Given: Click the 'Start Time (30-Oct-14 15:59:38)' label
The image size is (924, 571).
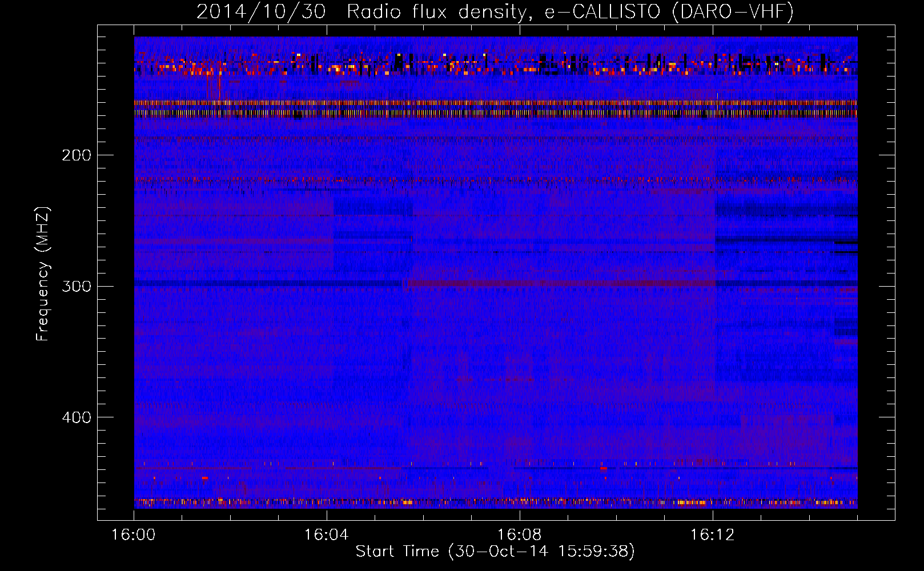Looking at the screenshot, I should [x=495, y=552].
